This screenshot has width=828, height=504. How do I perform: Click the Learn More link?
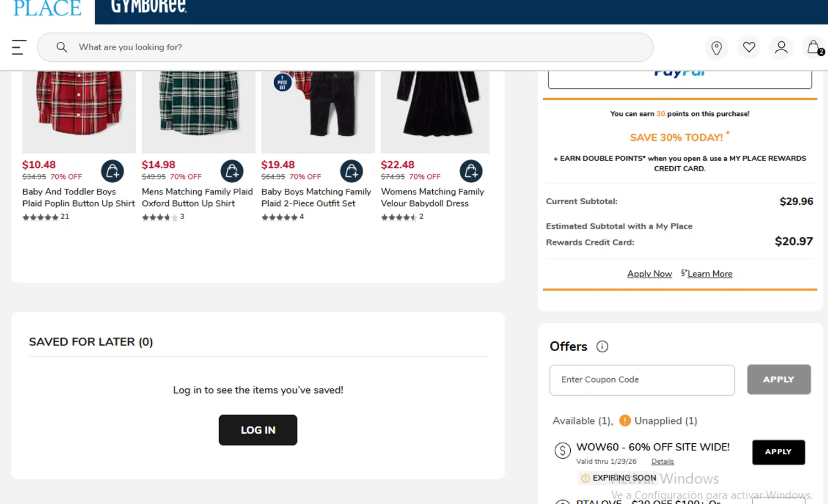coord(710,274)
